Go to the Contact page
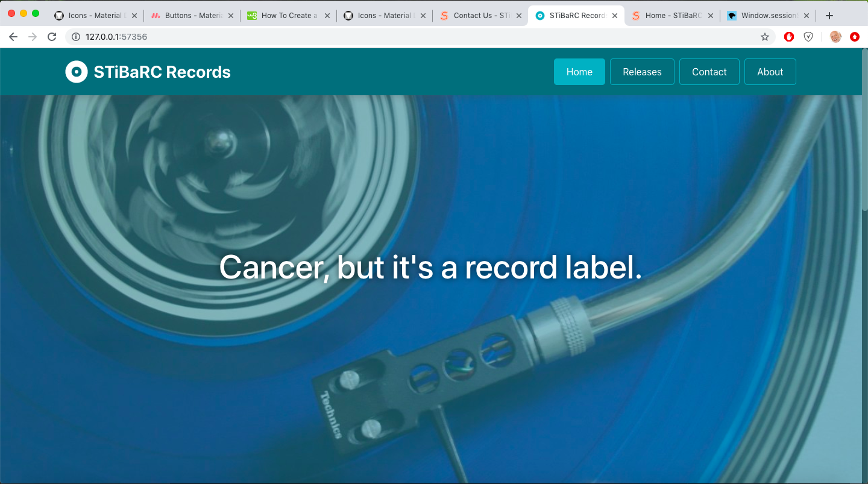The height and width of the screenshot is (484, 868). pyautogui.click(x=709, y=72)
